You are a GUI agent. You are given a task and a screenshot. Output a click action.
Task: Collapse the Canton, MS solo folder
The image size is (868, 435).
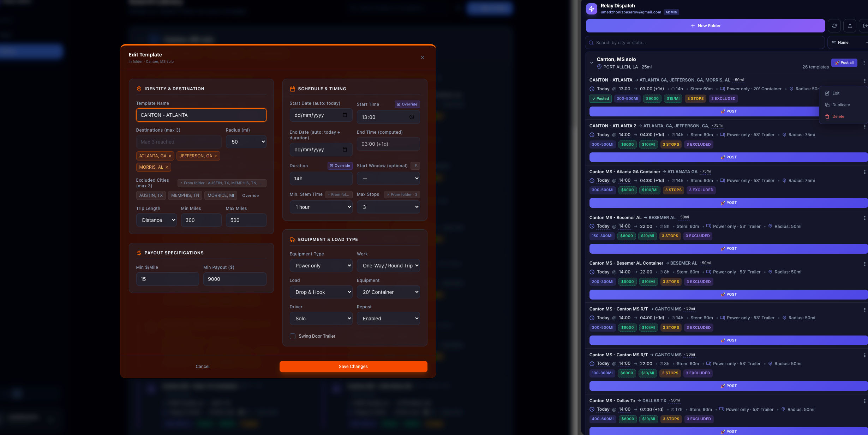point(591,63)
